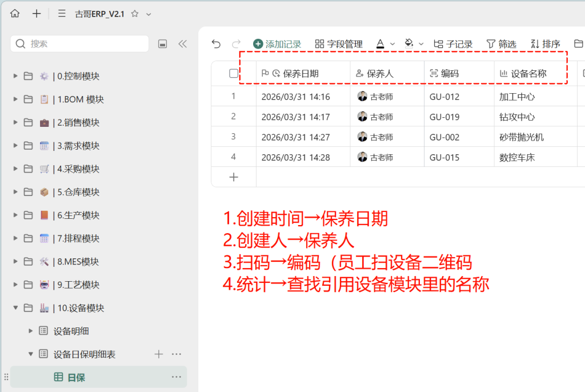Open dropdown next to 古哥ERP_V2.1 star

coord(149,14)
